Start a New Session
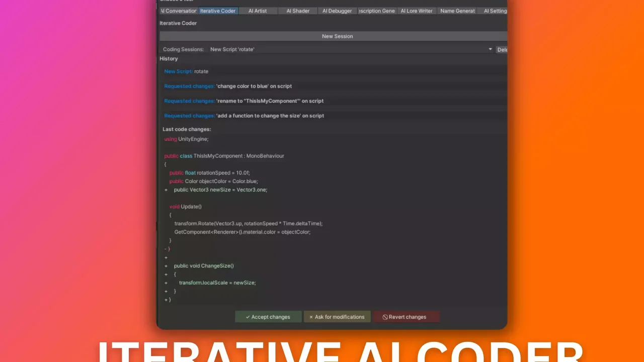 pyautogui.click(x=333, y=36)
